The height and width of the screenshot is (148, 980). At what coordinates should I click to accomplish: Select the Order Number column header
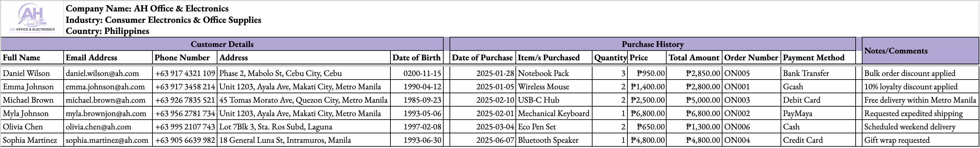[x=751, y=57]
